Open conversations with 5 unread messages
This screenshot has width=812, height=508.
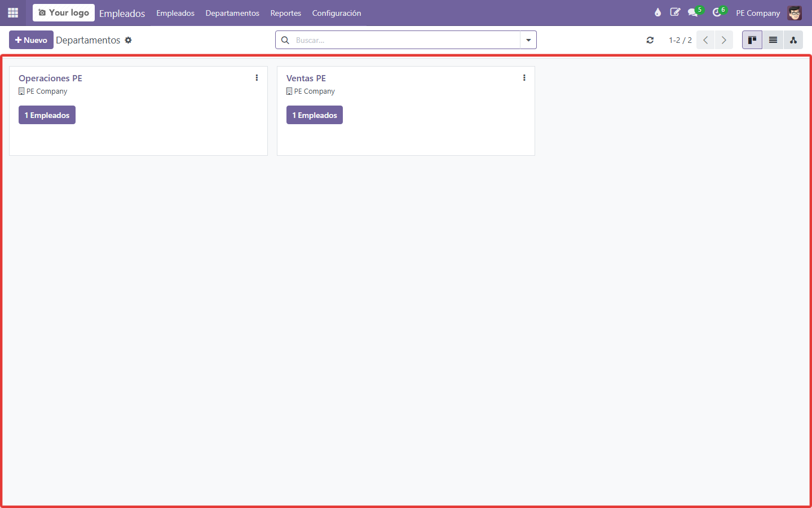point(695,12)
